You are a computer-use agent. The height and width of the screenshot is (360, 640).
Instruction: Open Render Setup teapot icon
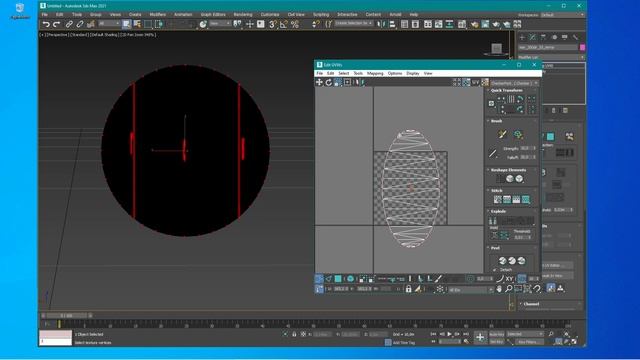pyautogui.click(x=474, y=24)
